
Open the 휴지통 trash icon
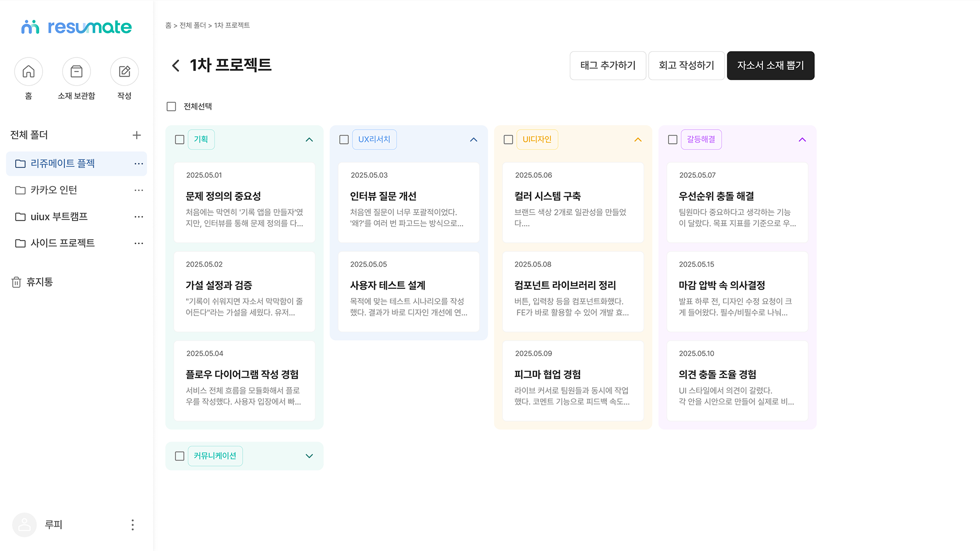click(x=17, y=281)
